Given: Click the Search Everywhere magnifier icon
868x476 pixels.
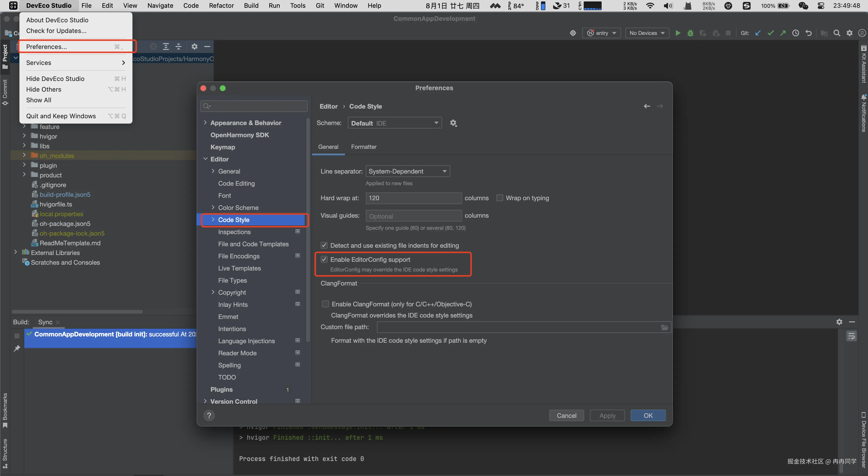Looking at the screenshot, I should [x=837, y=33].
